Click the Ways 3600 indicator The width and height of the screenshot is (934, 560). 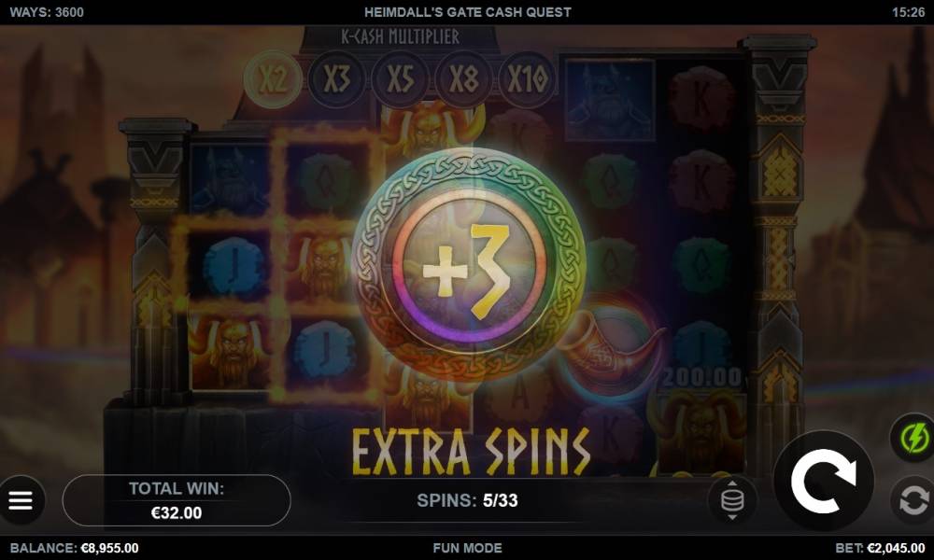click(x=47, y=12)
